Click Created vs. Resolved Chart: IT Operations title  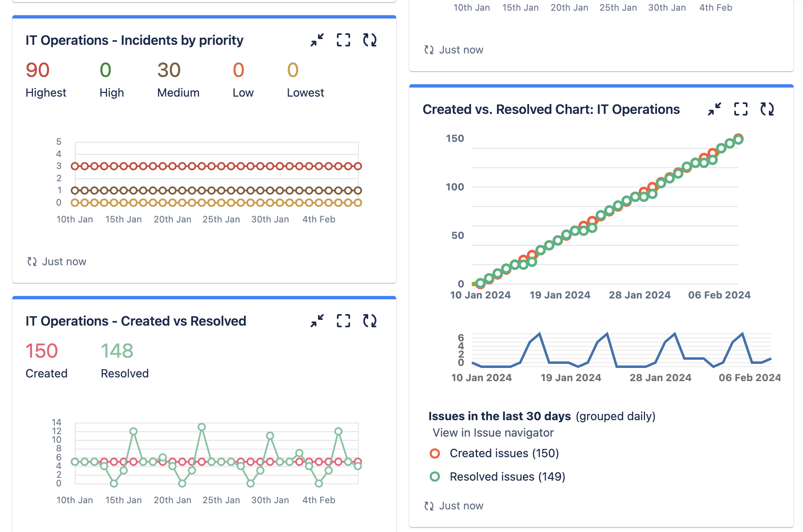click(551, 109)
